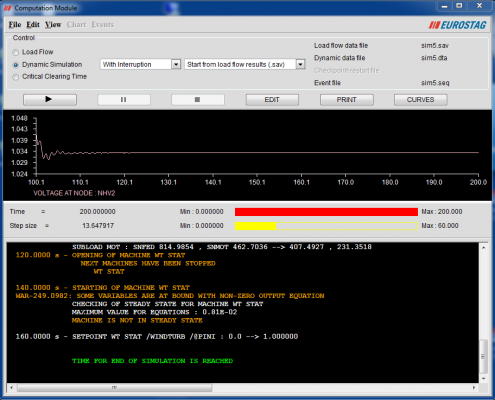Pause the simulation with the pause button
The height and width of the screenshot is (400, 495).
click(124, 99)
